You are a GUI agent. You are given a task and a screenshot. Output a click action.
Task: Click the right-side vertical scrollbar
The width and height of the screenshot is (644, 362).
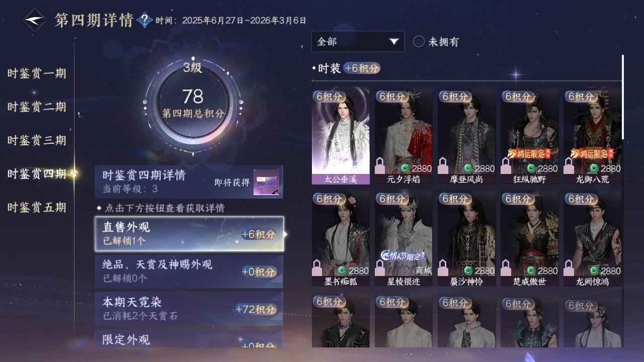tap(623, 97)
